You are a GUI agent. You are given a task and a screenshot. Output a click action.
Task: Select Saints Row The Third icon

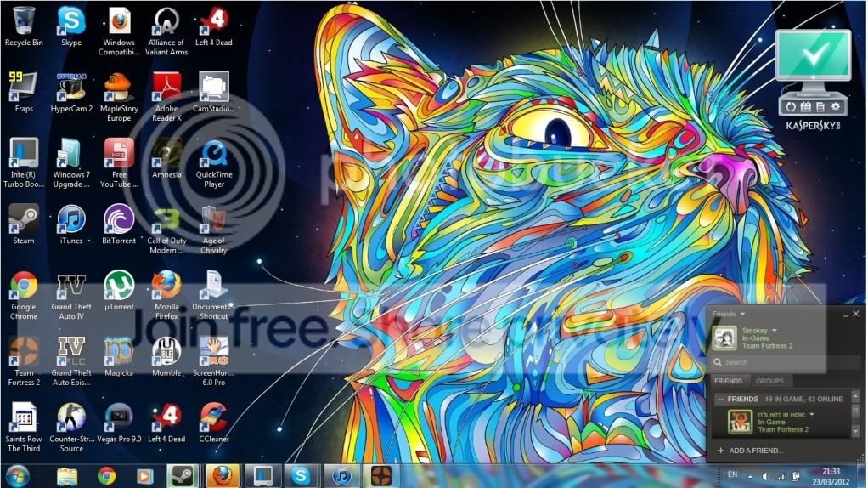(x=24, y=427)
